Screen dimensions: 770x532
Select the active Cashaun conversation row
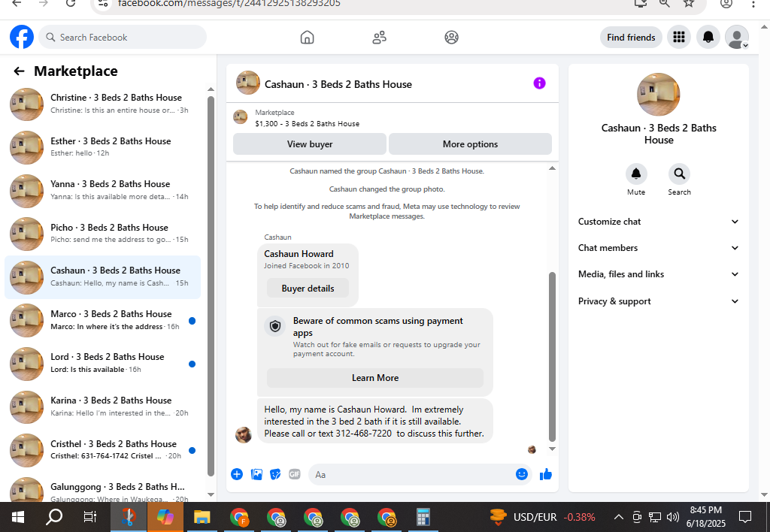[x=102, y=277]
